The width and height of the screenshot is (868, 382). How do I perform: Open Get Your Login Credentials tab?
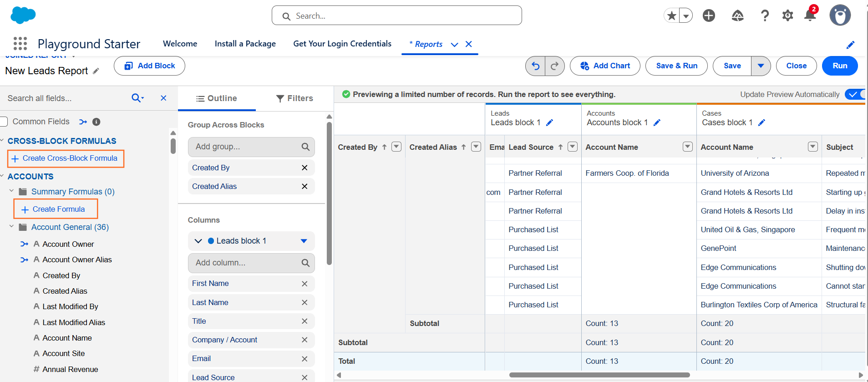(342, 44)
